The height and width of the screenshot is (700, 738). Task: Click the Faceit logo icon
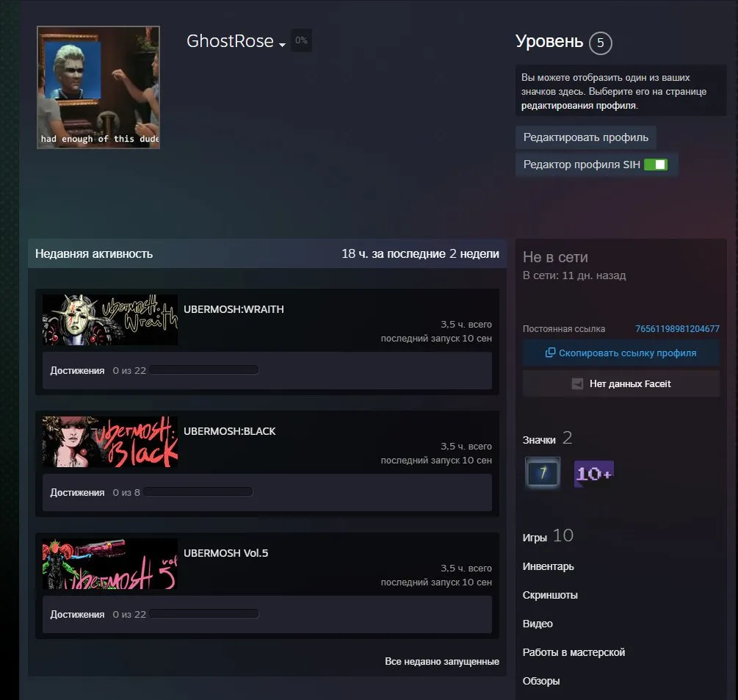[x=577, y=383]
